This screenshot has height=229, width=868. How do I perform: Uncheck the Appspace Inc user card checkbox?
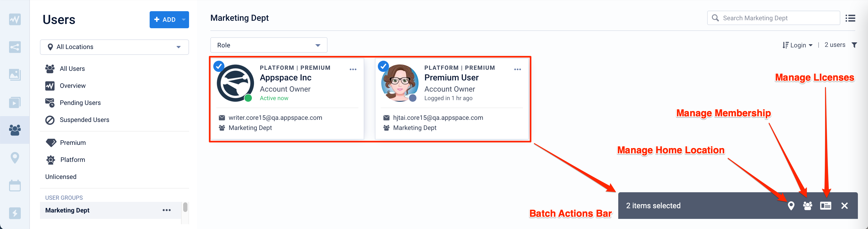point(219,66)
